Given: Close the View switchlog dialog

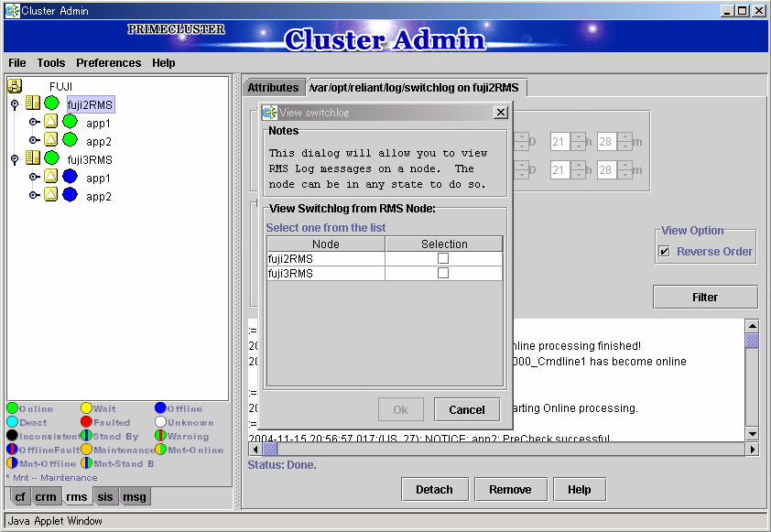Looking at the screenshot, I should coord(501,112).
